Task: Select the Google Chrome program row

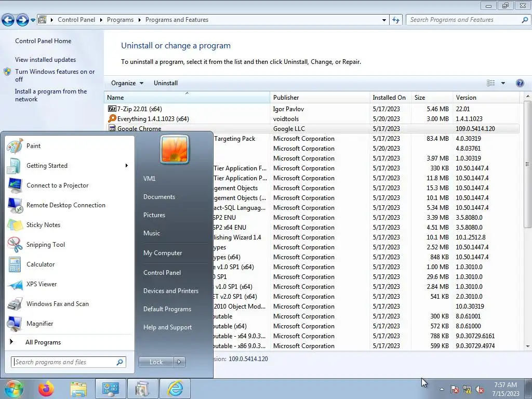Action: tap(312, 129)
